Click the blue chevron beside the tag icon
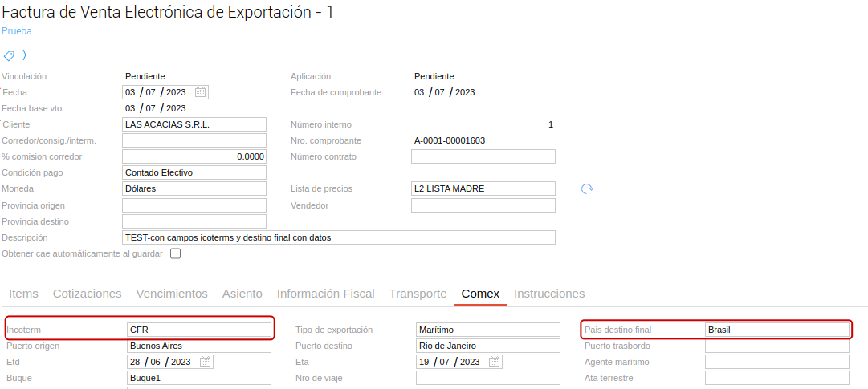The height and width of the screenshot is (389, 868). pyautogui.click(x=24, y=55)
